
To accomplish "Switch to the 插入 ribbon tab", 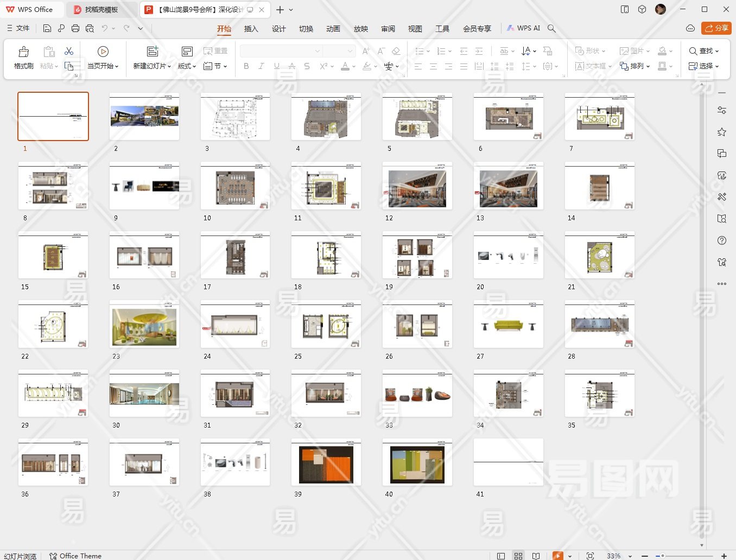I will coord(251,29).
